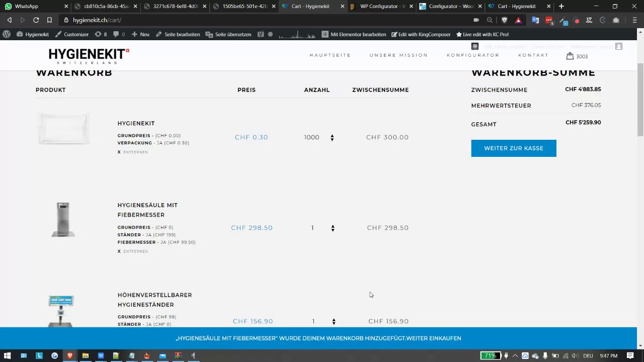Click the Hygienekit Switzerland logo
The width and height of the screenshot is (644, 362).
tap(89, 56)
